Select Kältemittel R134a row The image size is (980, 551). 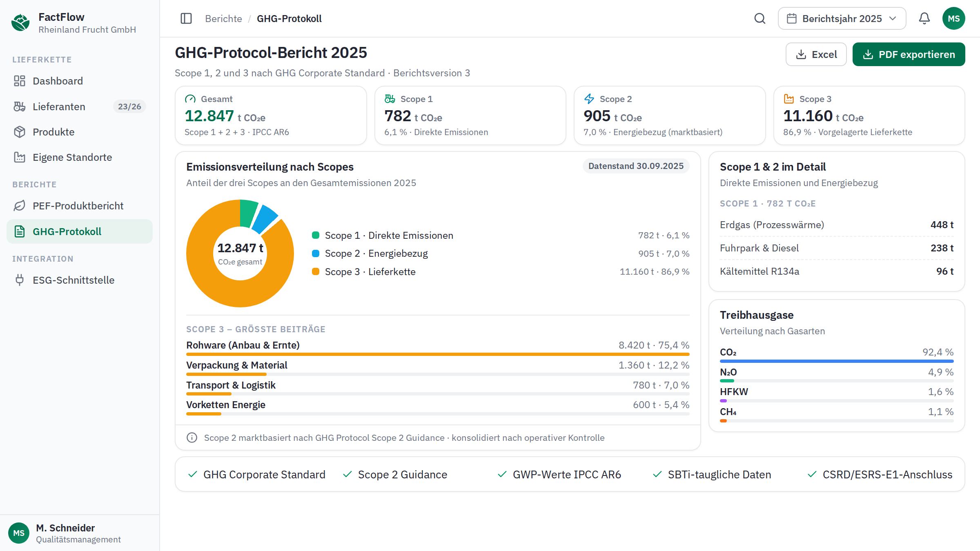pos(837,271)
